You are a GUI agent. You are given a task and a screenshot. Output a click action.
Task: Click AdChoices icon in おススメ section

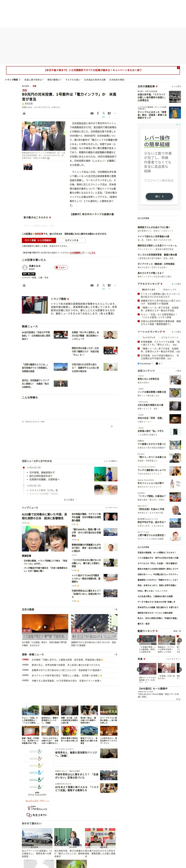[x=112, y=426]
